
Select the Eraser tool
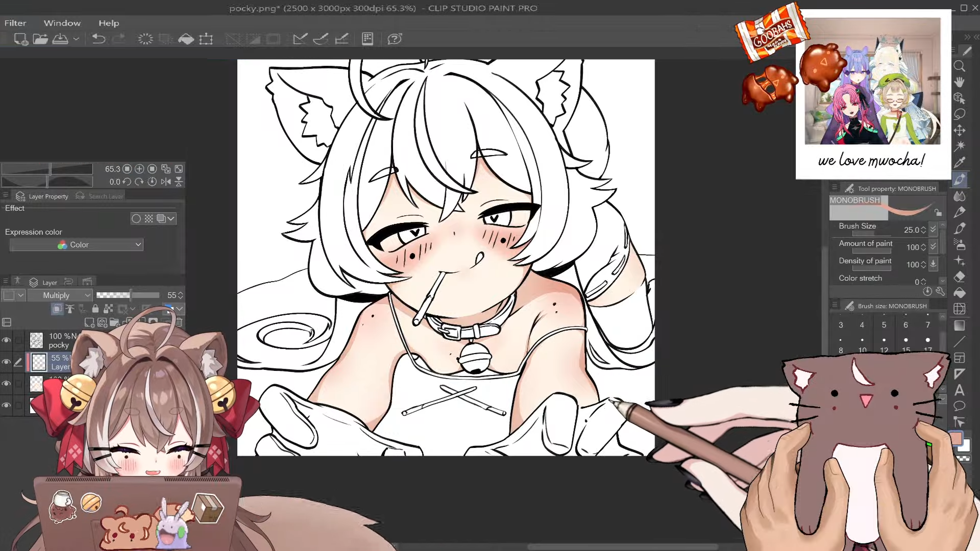coord(960,277)
